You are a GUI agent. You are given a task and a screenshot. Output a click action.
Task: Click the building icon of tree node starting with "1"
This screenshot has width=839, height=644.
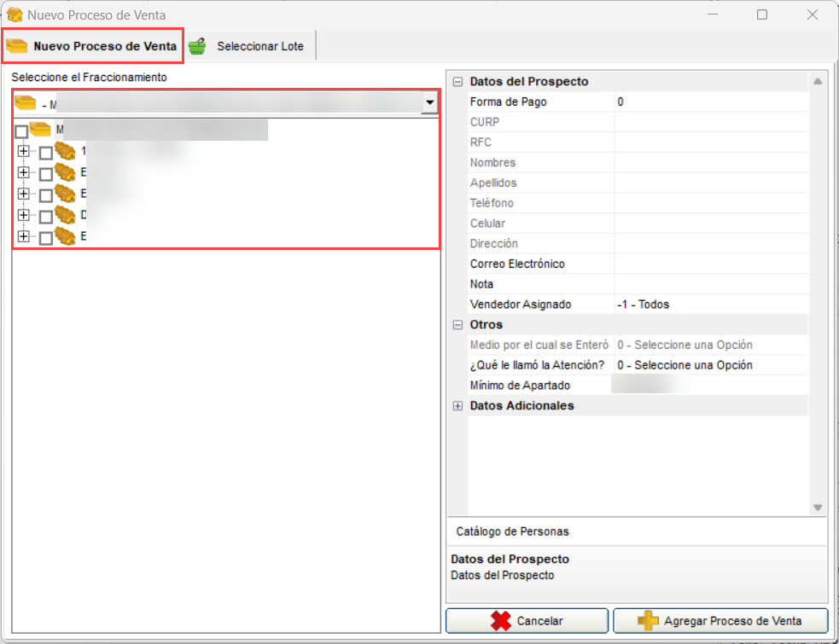(65, 152)
